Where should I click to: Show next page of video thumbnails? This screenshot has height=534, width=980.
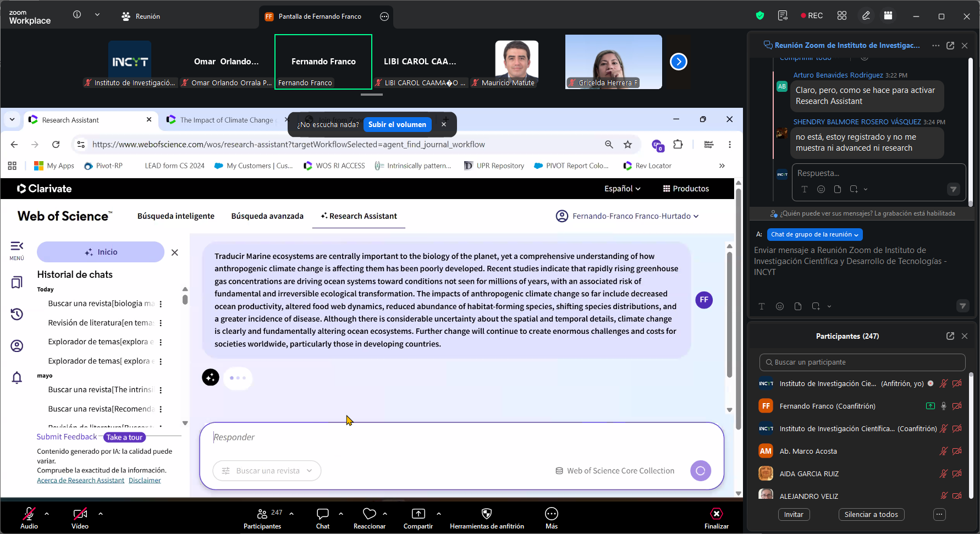(679, 62)
